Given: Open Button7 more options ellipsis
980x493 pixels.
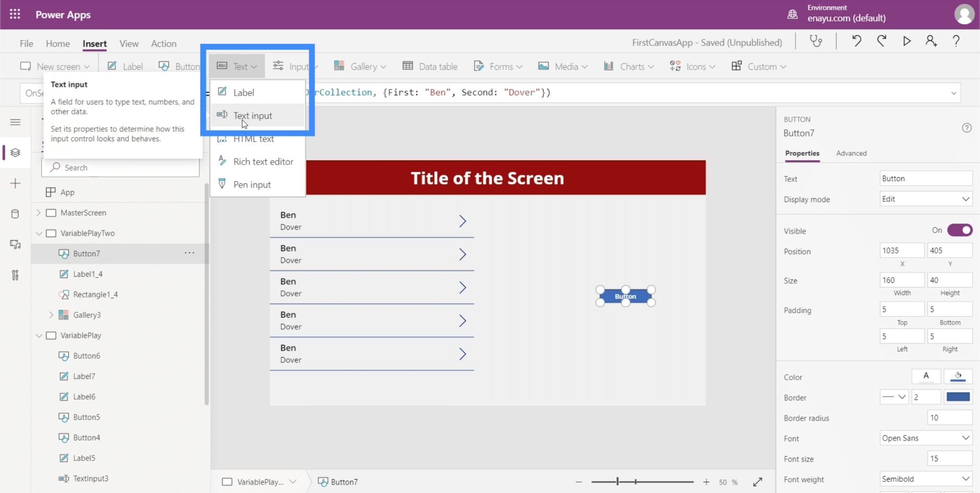Looking at the screenshot, I should [x=189, y=253].
